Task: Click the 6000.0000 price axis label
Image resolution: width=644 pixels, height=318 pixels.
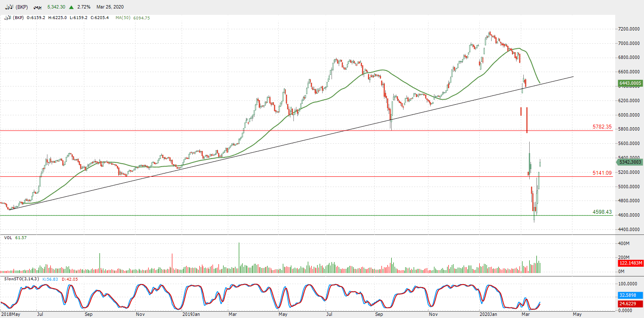Action: 629,115
